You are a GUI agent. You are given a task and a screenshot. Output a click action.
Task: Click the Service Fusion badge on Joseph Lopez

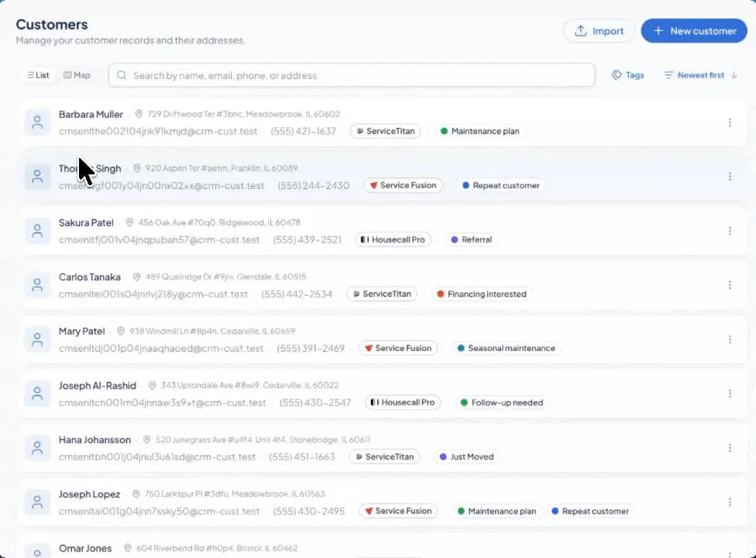398,511
